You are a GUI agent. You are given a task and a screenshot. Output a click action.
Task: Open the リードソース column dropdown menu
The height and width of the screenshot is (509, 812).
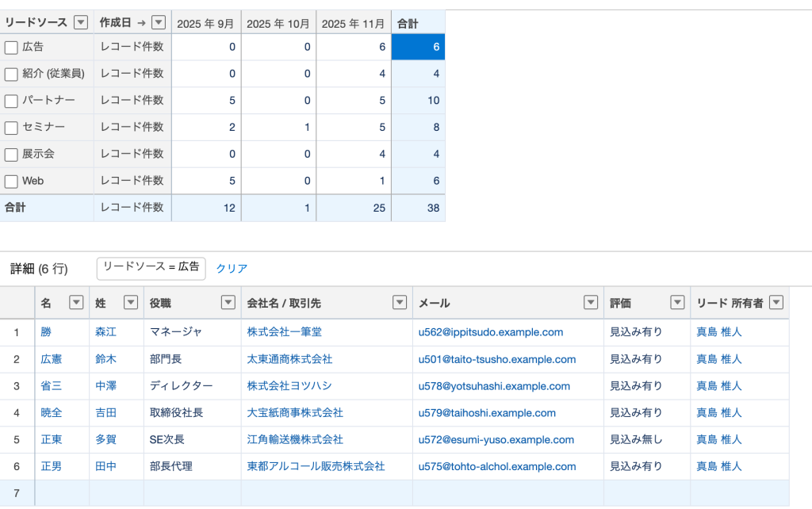(x=80, y=23)
